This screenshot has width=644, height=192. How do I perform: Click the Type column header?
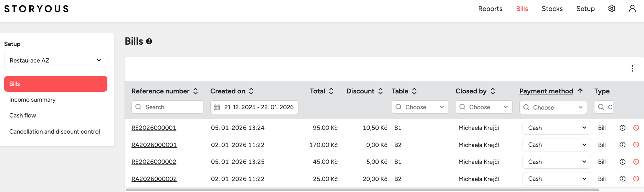tap(602, 91)
